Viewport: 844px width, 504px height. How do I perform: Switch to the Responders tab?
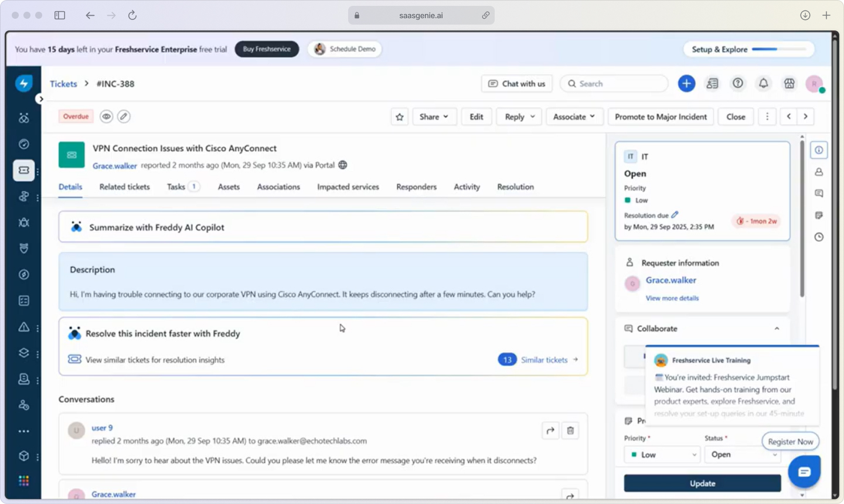(x=416, y=187)
